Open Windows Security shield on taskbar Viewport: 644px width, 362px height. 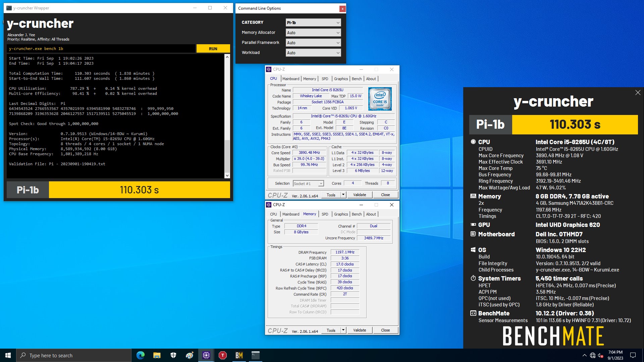[173, 355]
